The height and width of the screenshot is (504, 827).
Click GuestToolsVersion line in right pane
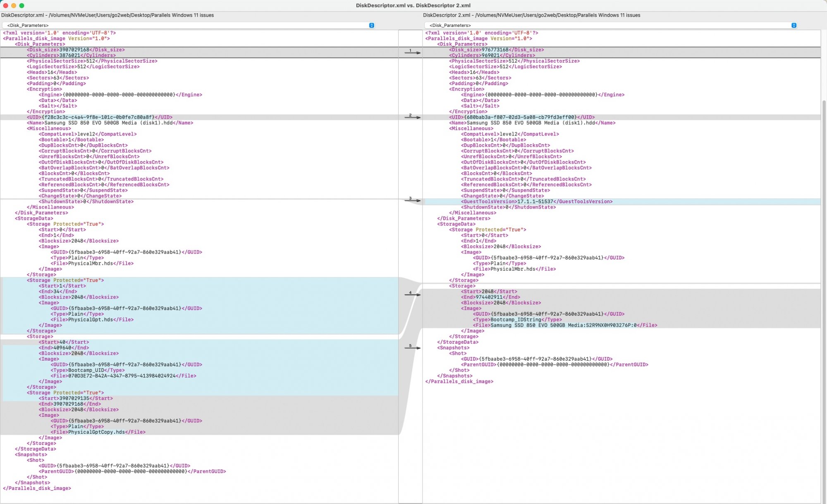[537, 202]
